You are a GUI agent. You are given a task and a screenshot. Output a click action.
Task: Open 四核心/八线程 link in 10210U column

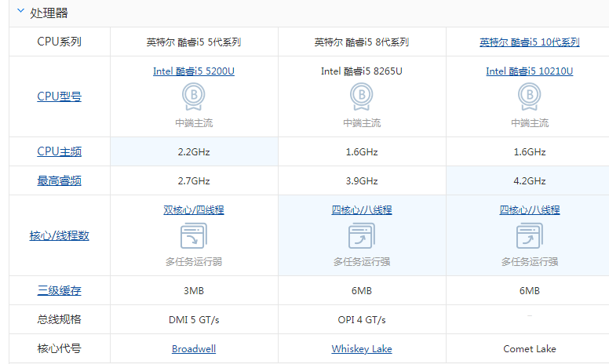point(530,210)
